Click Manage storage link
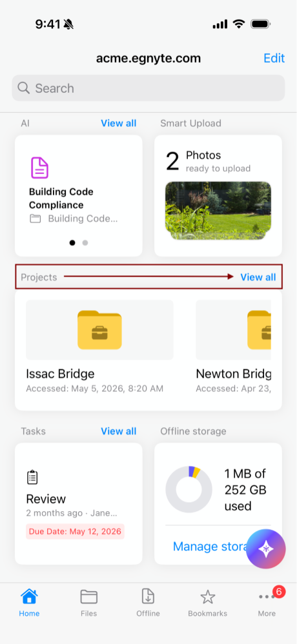 [x=209, y=546]
